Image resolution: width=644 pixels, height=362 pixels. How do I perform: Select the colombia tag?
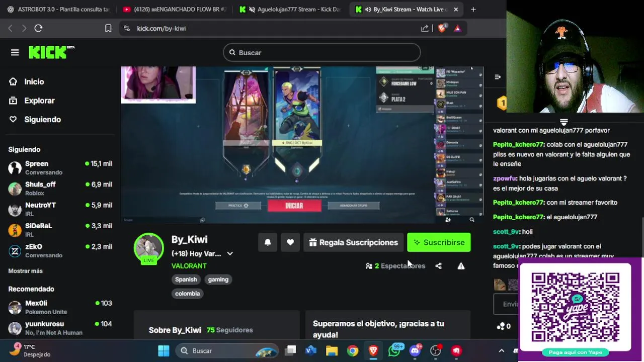click(x=187, y=294)
